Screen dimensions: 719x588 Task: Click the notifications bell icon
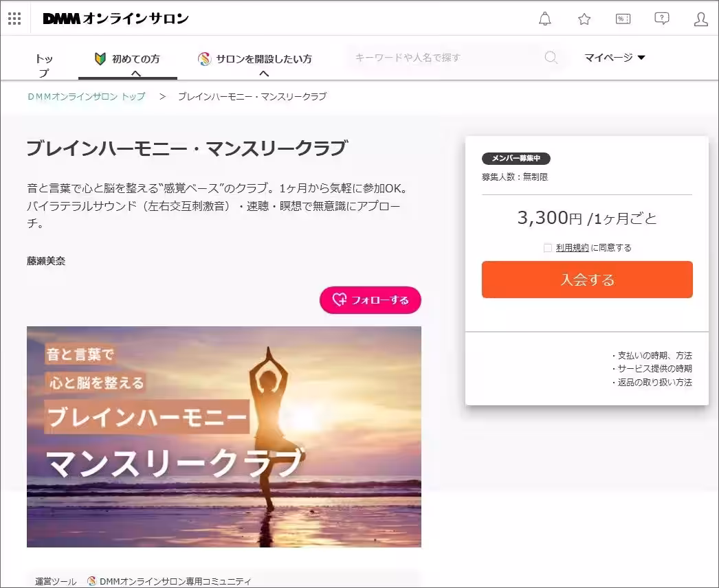(x=544, y=19)
